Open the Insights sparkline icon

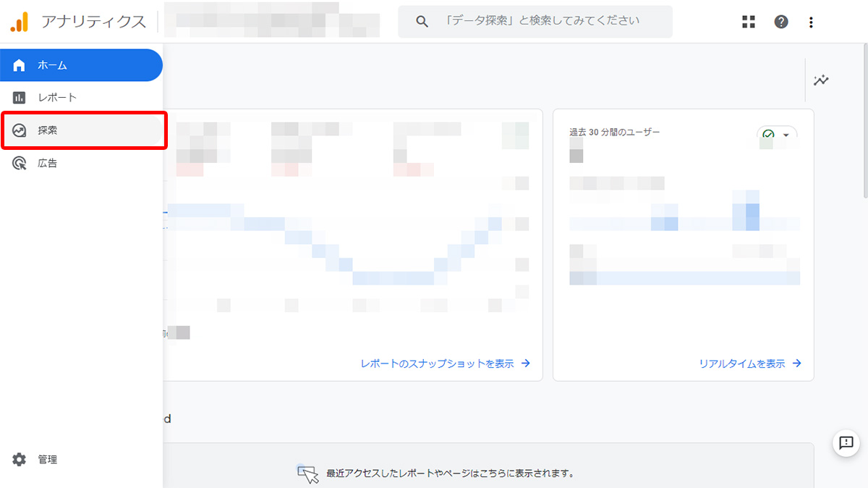(821, 80)
